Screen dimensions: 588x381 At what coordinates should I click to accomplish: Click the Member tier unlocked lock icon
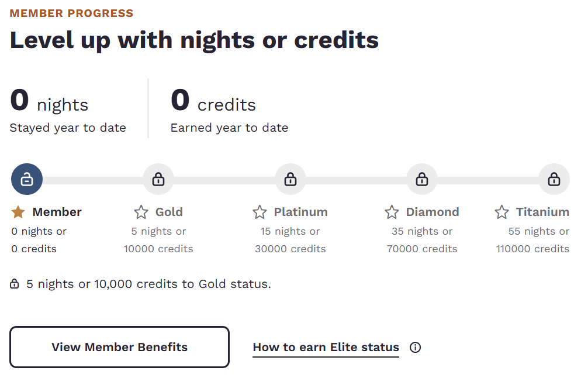26,180
